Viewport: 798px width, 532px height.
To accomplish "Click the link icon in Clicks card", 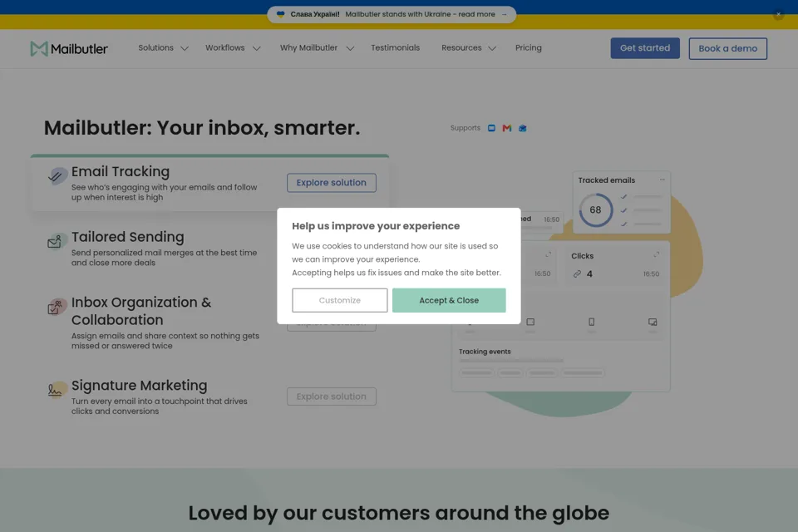I will (x=577, y=273).
